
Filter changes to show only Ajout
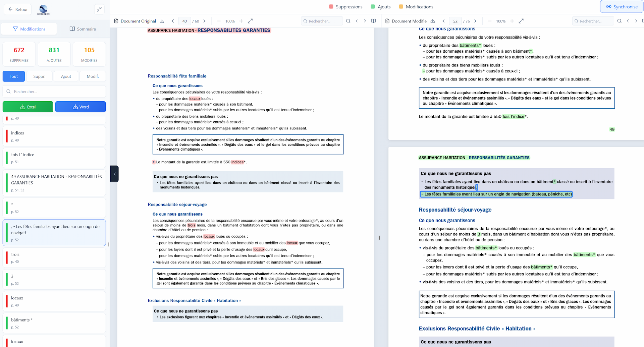point(66,76)
